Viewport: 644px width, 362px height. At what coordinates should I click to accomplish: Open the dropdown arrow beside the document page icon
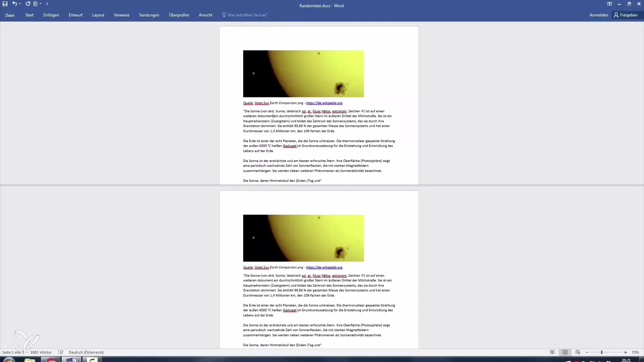click(41, 4)
